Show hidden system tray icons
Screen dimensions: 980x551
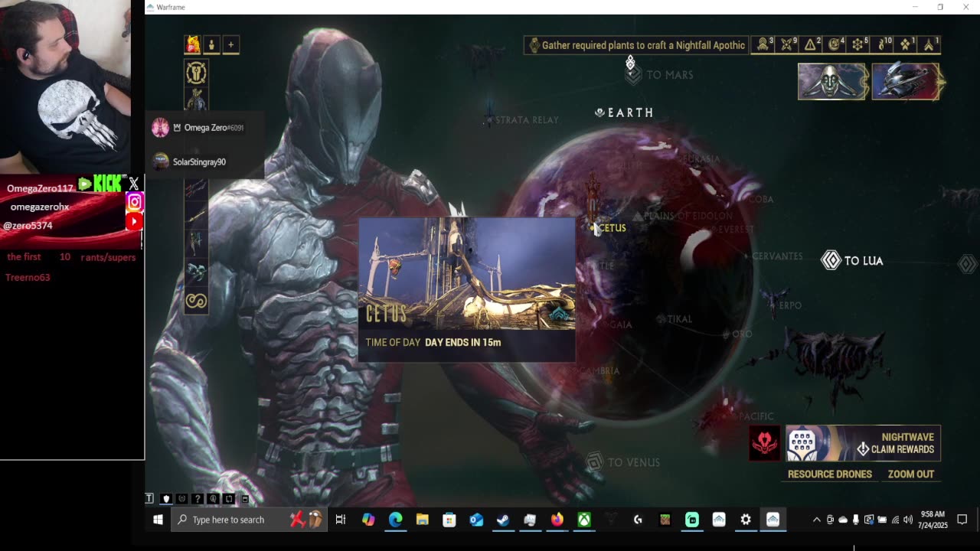pos(816,520)
